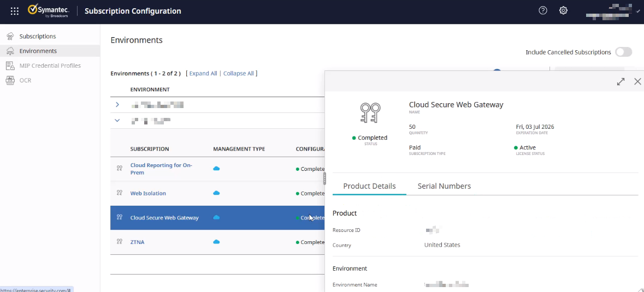Viewport: 644px width, 292px height.
Task: Click cloud management icon in Web Isolation row
Action: pos(216,193)
